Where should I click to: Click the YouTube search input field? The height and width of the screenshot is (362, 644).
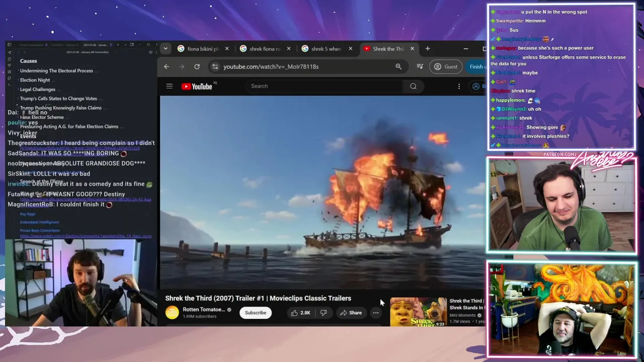coord(325,86)
